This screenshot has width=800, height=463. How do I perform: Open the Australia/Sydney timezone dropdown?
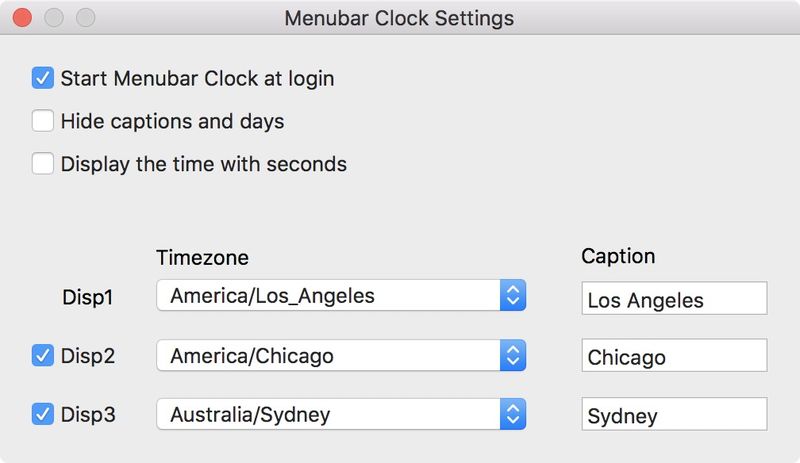(341, 414)
